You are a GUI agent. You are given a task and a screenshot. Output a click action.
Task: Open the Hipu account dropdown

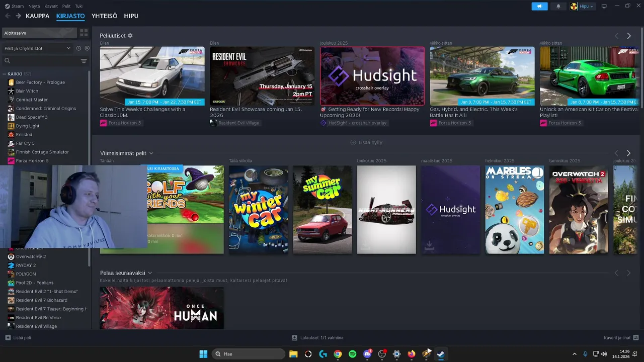pyautogui.click(x=582, y=6)
